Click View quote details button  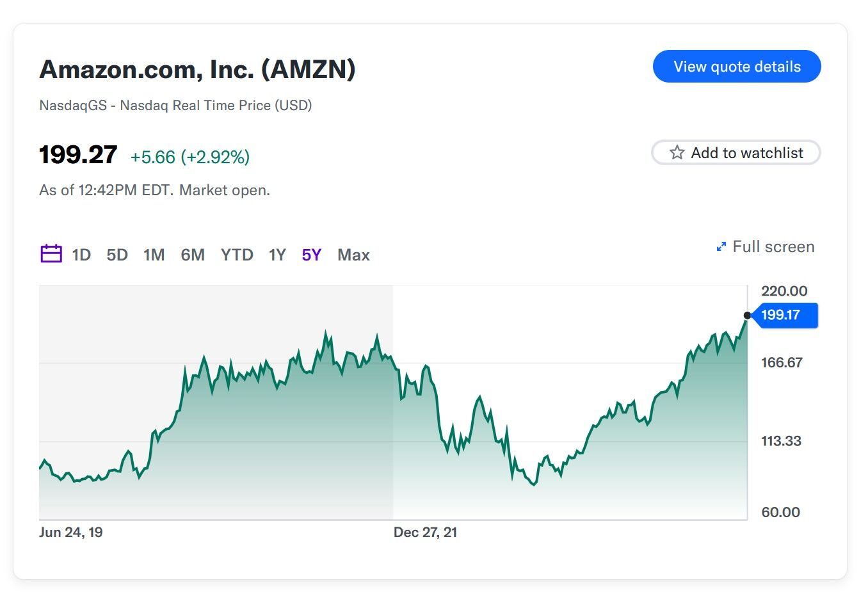pyautogui.click(x=737, y=67)
